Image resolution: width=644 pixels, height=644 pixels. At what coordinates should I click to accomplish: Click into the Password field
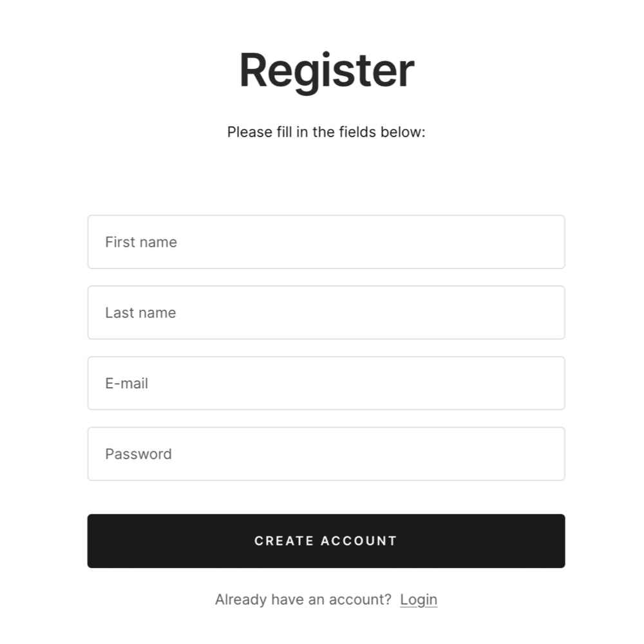(x=326, y=454)
